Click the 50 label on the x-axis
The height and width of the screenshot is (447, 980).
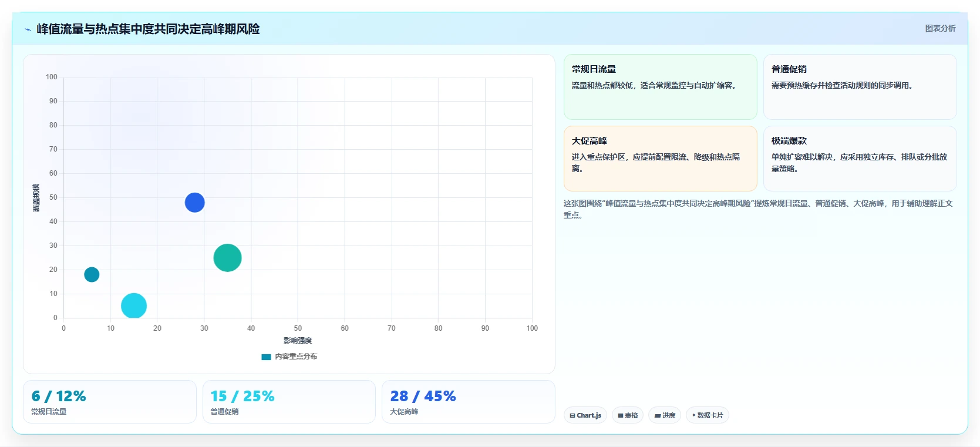coord(298,328)
